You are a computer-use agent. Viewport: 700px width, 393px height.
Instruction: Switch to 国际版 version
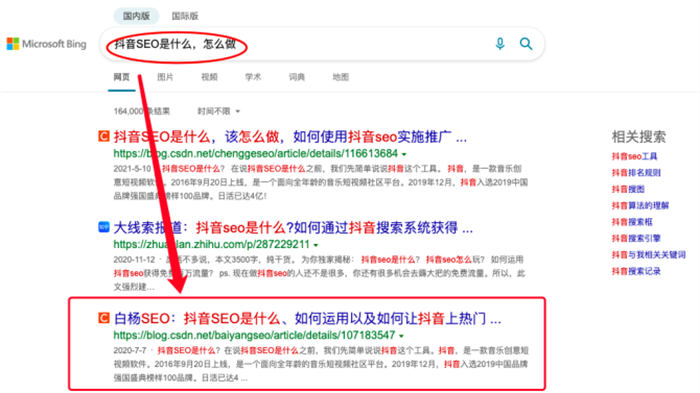click(x=185, y=16)
